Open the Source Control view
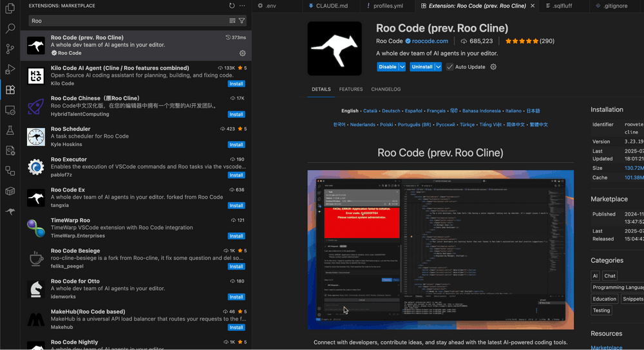This screenshot has width=644, height=350. pyautogui.click(x=10, y=49)
